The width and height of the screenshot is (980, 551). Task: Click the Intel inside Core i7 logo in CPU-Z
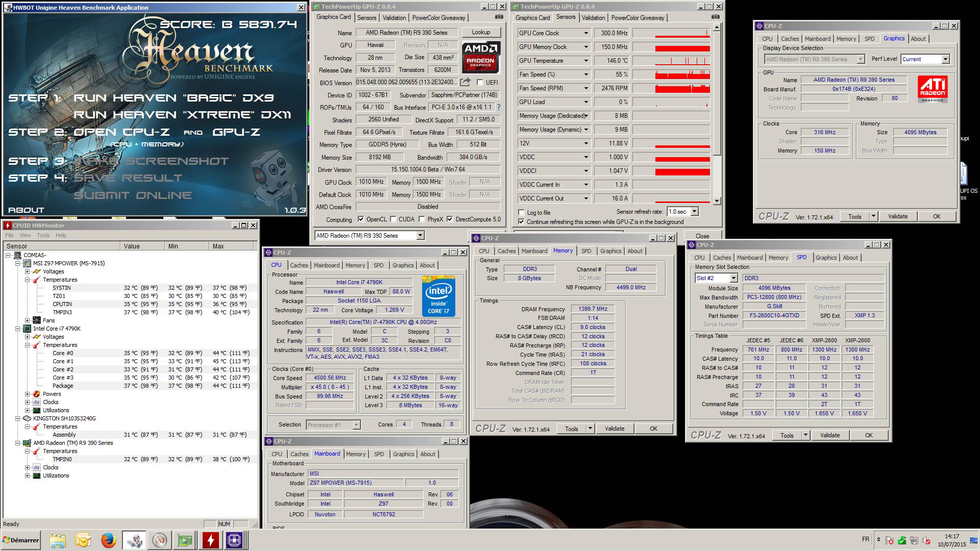point(438,296)
